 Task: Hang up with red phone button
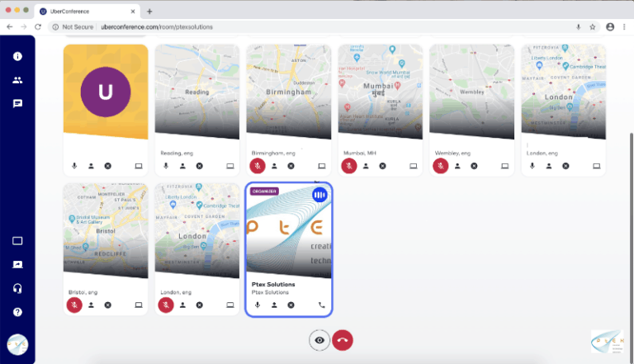[343, 340]
